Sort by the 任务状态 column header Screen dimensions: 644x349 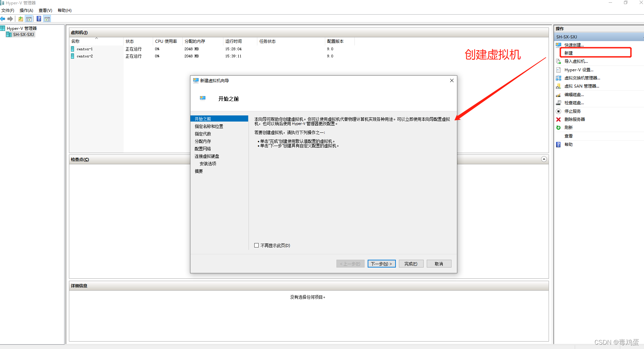pyautogui.click(x=291, y=41)
